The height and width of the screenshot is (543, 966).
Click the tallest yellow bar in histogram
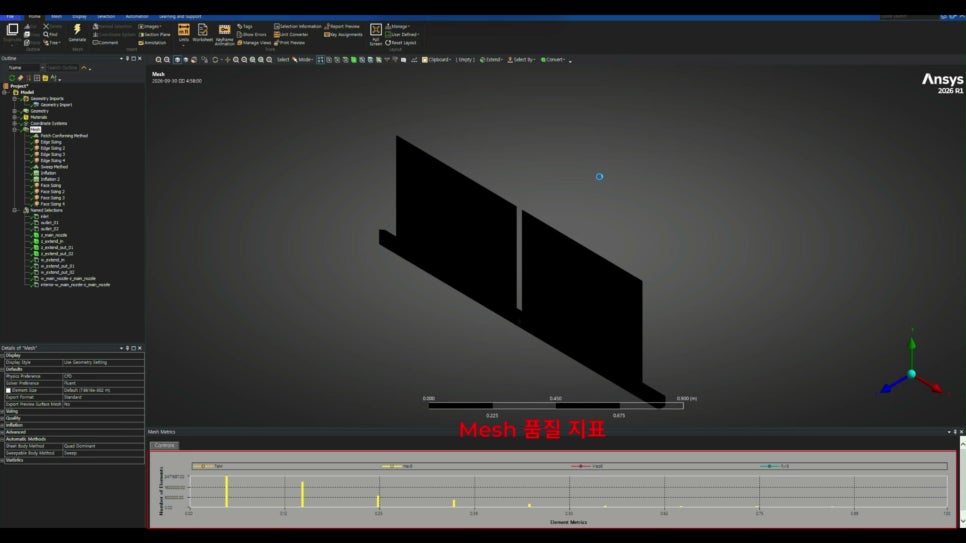(226, 491)
